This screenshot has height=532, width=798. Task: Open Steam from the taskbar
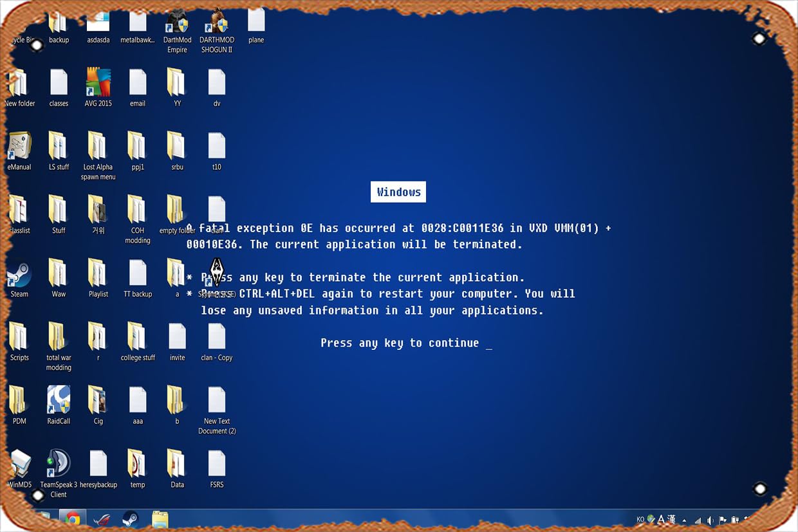coord(130,519)
